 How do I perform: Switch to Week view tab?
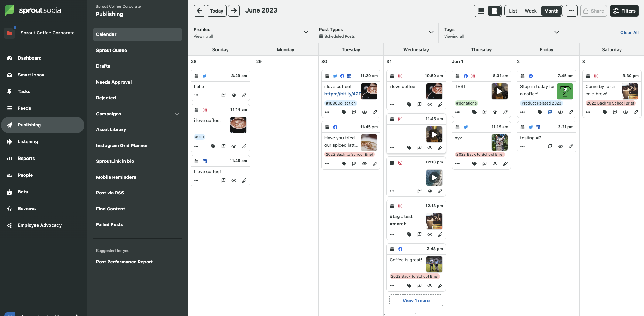(x=531, y=11)
